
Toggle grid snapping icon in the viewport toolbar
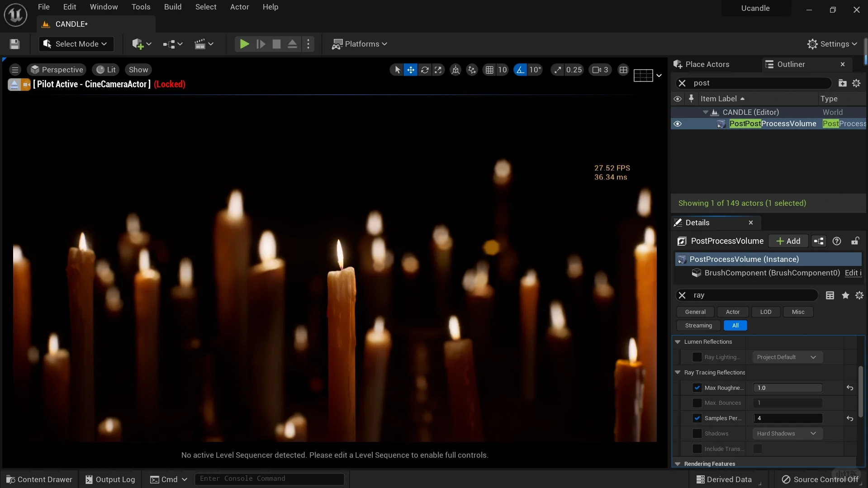[489, 70]
